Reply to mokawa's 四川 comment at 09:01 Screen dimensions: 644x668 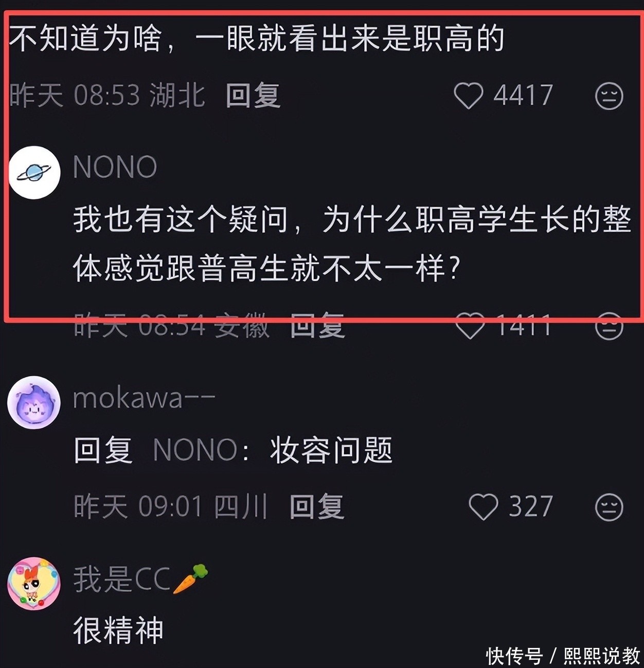[x=317, y=507]
